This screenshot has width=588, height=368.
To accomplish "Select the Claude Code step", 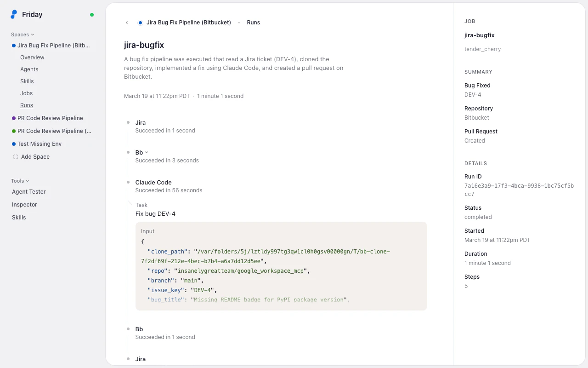I will pos(153,183).
